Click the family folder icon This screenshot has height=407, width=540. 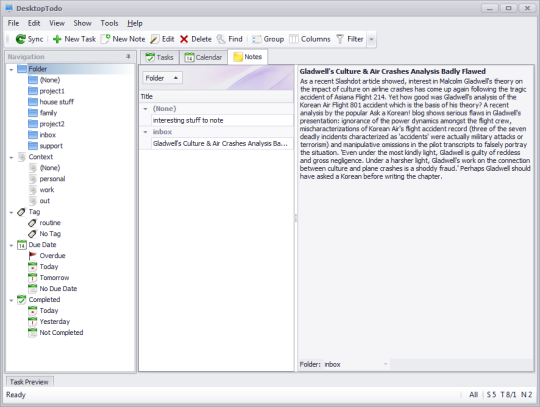click(33, 113)
